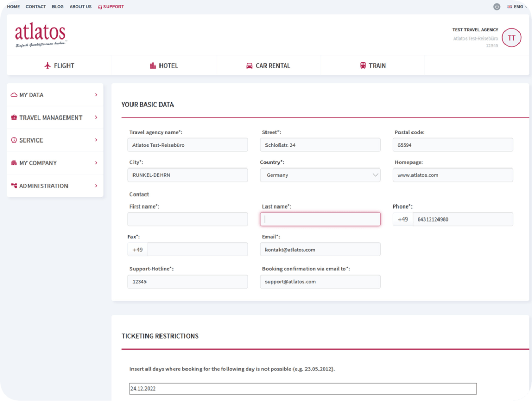
Task: Open the ENG language selector
Action: (515, 7)
